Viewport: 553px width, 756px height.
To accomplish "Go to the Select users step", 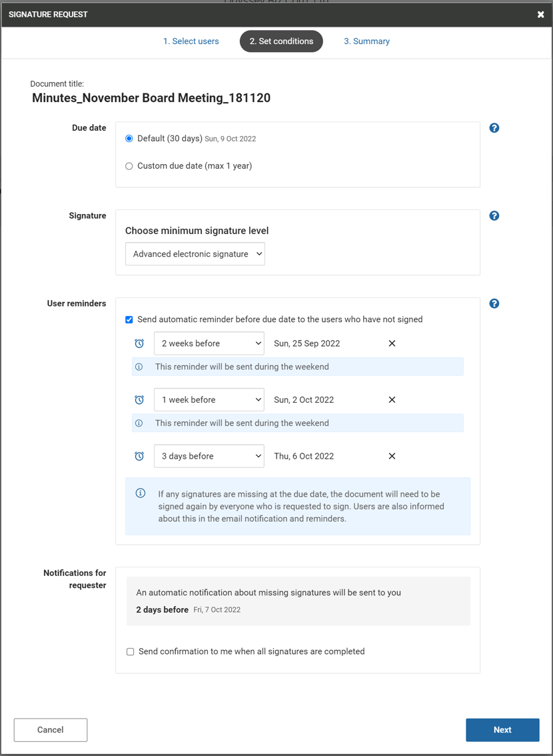I will coord(191,41).
